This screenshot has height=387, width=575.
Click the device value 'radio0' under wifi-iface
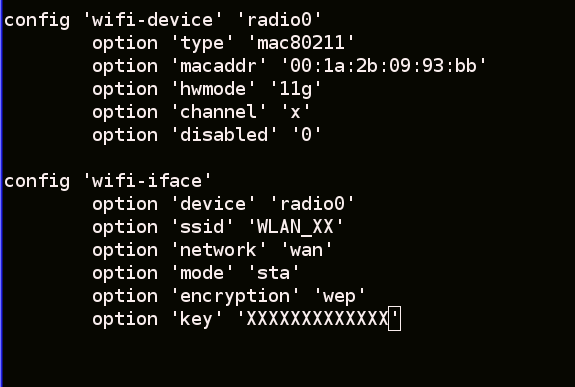point(312,204)
